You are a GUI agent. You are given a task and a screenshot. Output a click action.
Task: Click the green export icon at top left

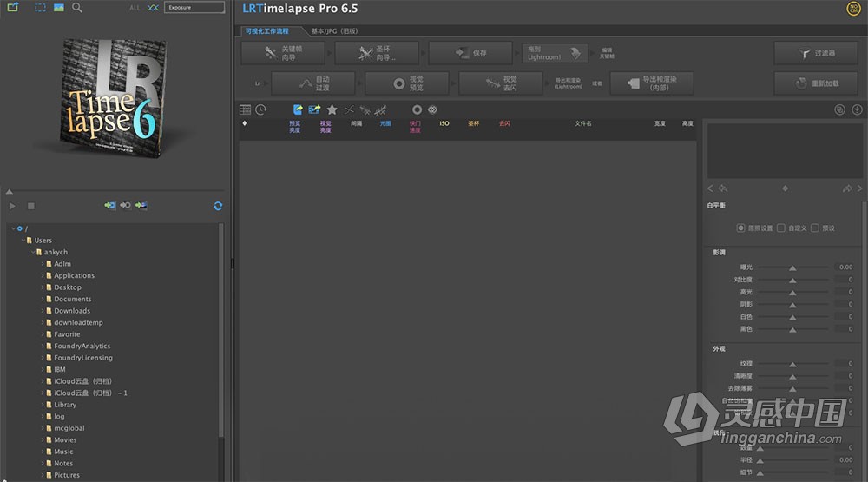pos(13,7)
